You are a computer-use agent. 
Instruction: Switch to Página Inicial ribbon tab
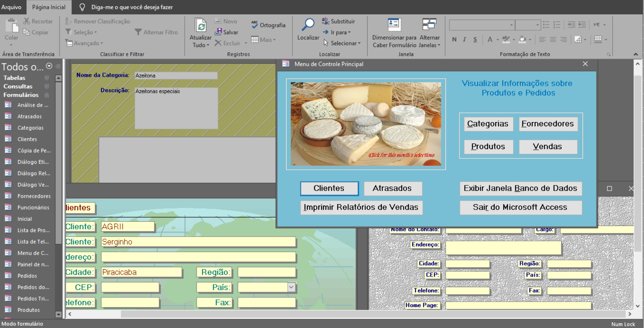(x=49, y=7)
